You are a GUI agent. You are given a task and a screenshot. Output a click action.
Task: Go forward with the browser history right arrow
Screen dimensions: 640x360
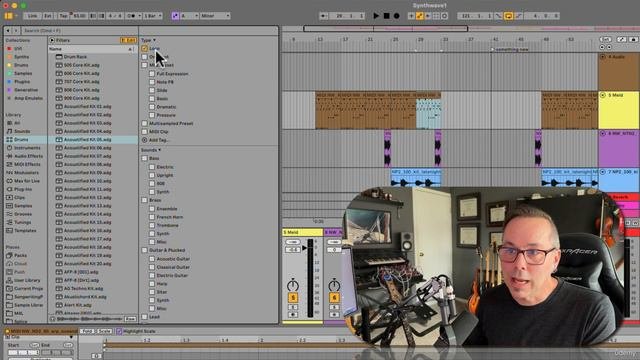16,31
